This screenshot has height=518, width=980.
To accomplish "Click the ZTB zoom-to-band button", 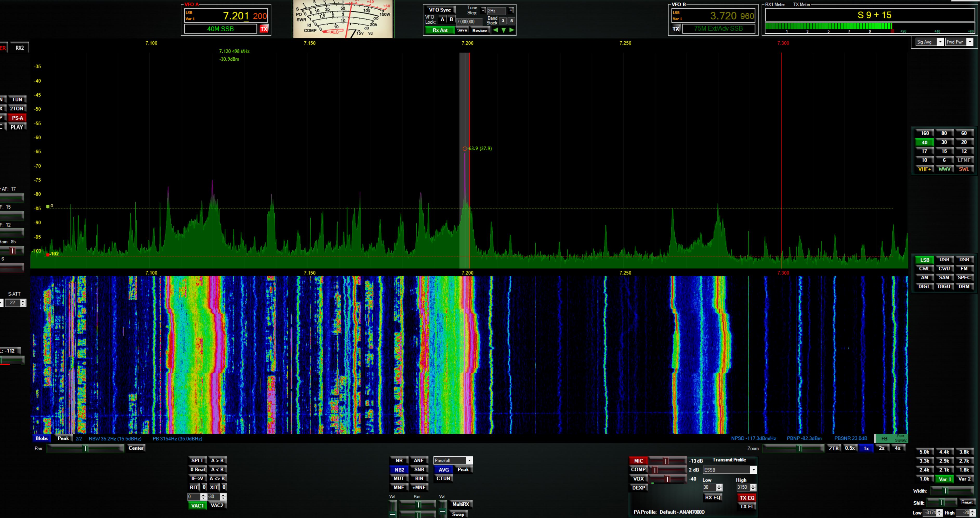I will (x=833, y=448).
